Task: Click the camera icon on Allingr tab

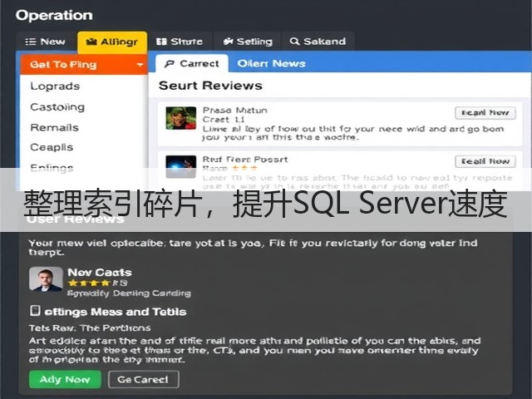Action: point(91,42)
